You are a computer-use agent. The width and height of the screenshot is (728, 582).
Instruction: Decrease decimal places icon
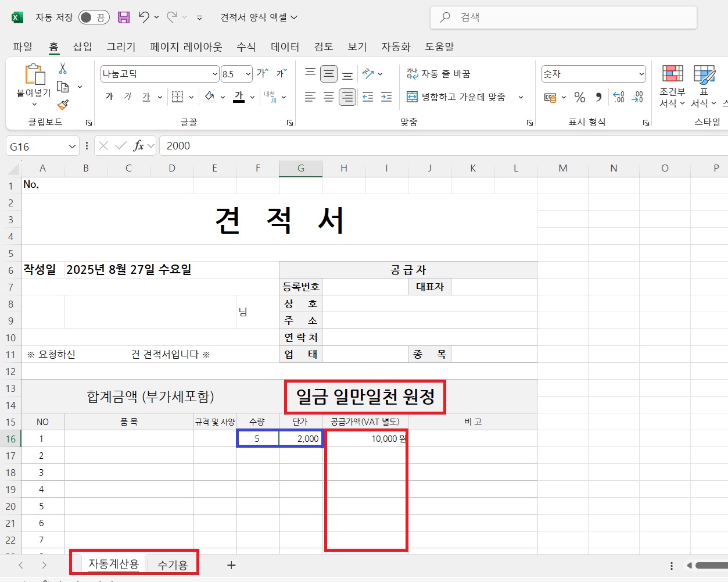[x=638, y=97]
